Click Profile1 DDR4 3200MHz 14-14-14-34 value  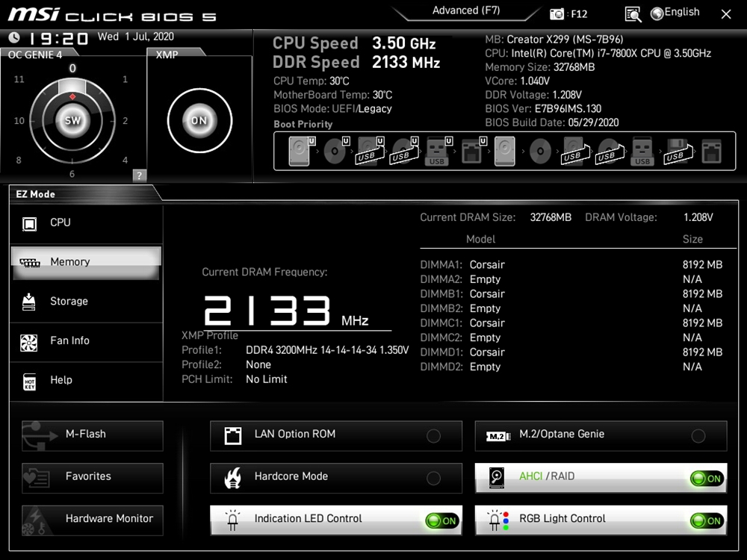point(327,350)
